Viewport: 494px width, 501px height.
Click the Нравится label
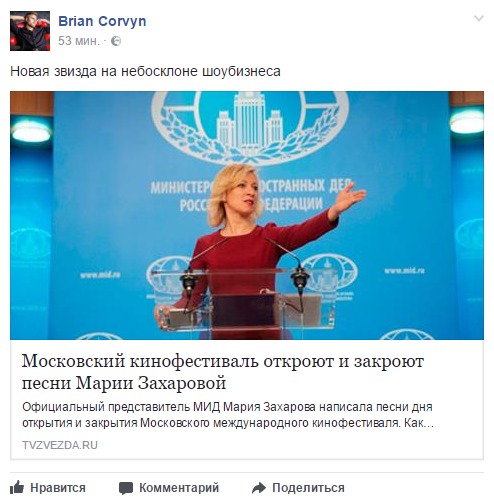coord(58,488)
